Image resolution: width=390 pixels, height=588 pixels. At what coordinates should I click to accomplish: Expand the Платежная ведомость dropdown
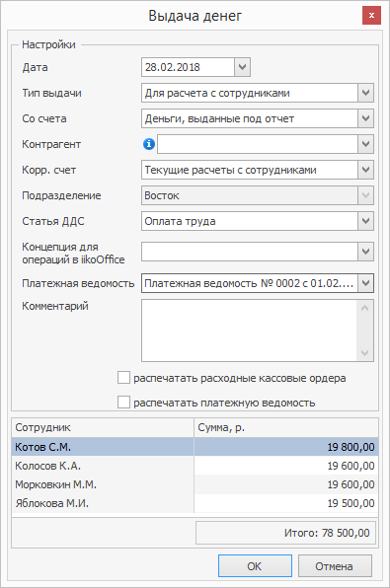(x=365, y=283)
